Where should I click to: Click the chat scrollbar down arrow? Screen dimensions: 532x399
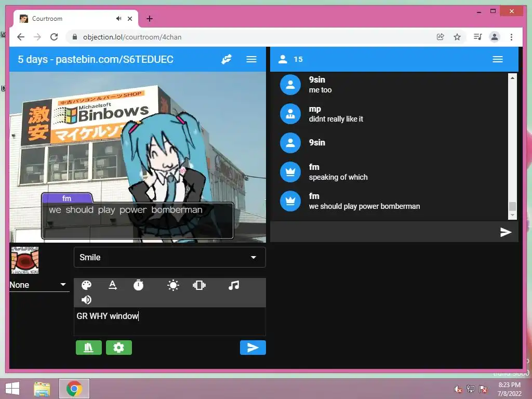512,215
